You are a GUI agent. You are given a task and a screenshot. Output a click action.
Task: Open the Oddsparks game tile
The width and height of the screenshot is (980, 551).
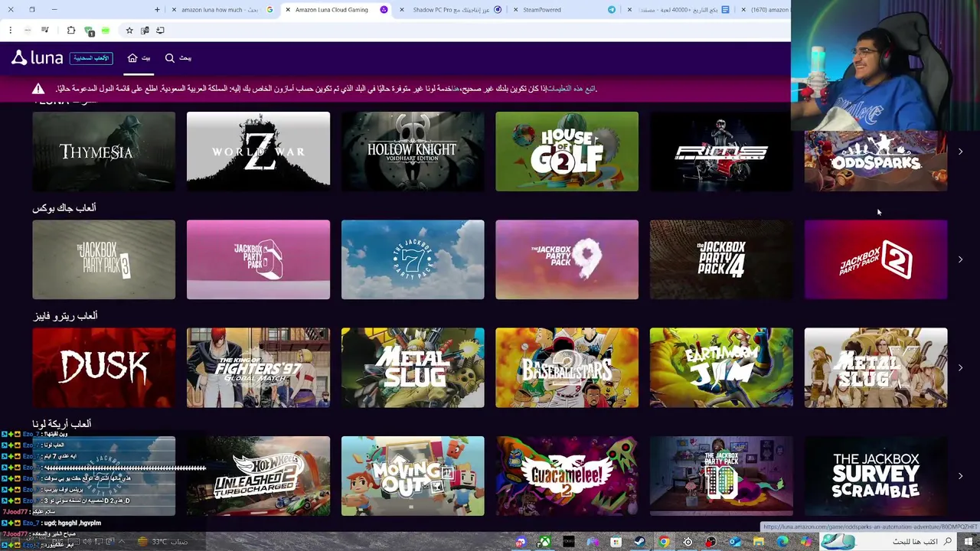click(x=875, y=161)
